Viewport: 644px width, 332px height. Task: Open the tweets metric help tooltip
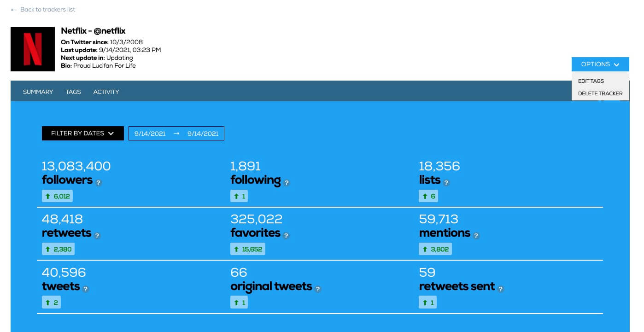click(x=86, y=289)
